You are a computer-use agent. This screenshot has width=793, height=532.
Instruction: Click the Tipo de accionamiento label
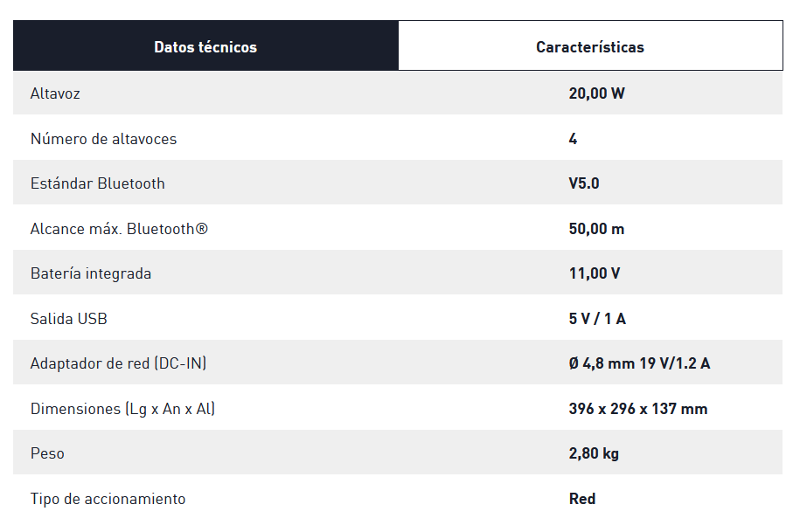point(108,499)
